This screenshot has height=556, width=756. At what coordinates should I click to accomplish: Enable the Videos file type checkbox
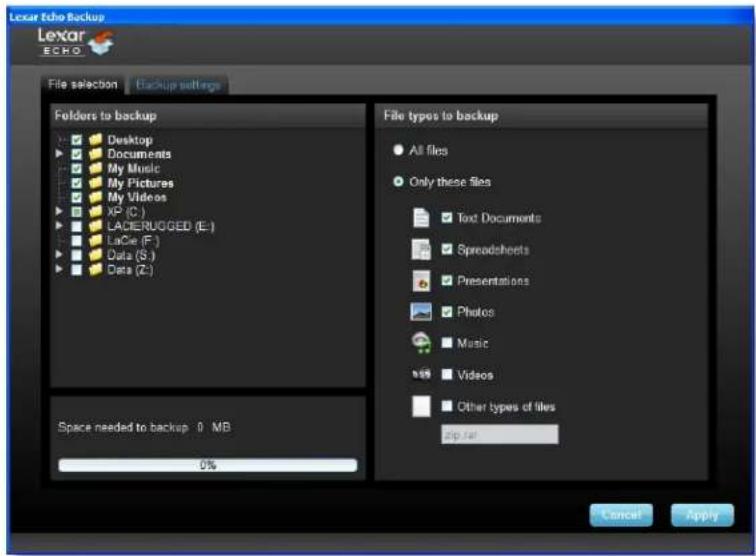coord(447,374)
